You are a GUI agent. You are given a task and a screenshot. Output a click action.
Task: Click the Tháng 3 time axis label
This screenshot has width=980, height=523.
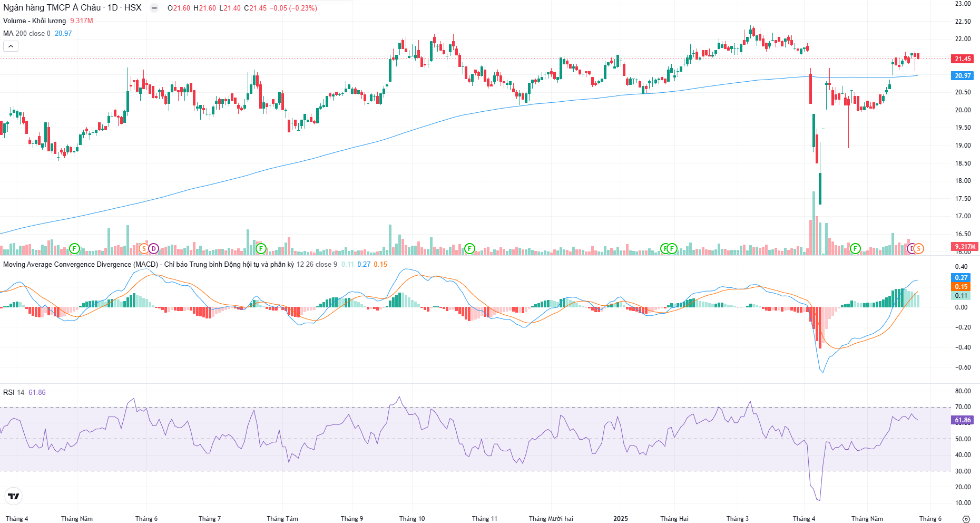coord(738,519)
